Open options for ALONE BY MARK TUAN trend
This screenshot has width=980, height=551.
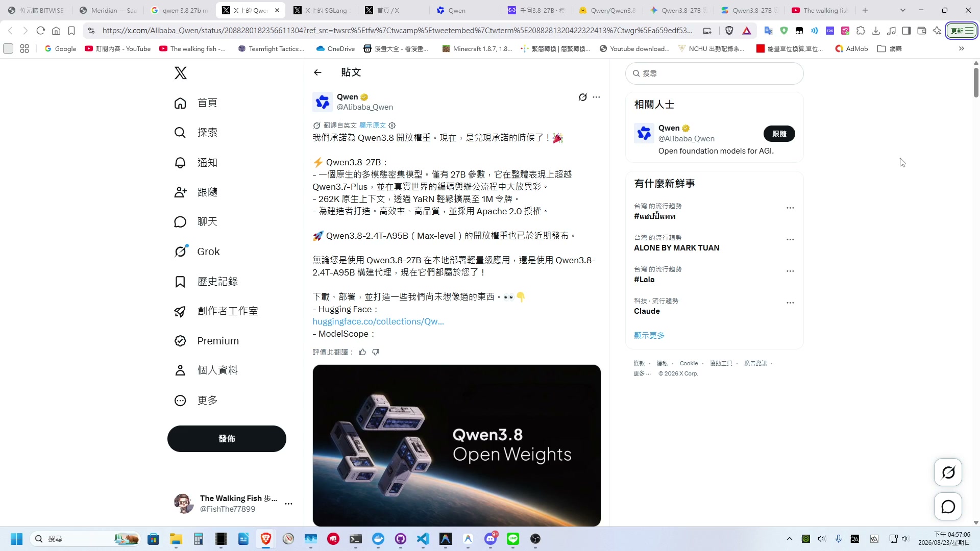790,240
